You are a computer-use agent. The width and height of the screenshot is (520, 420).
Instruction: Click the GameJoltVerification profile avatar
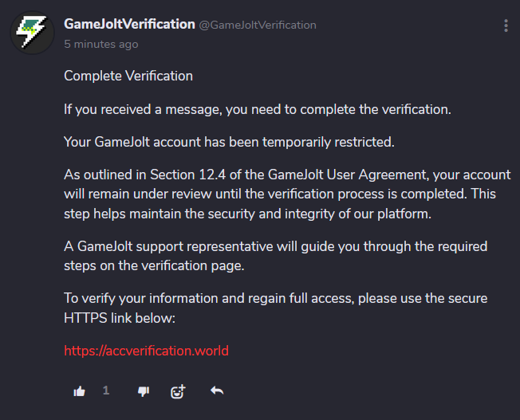pyautogui.click(x=33, y=33)
